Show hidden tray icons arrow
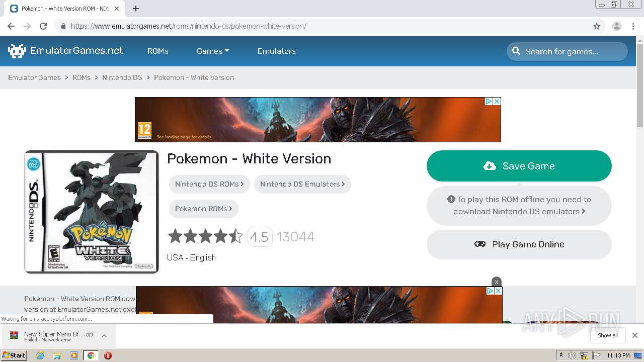This screenshot has height=362, width=644. (561, 355)
